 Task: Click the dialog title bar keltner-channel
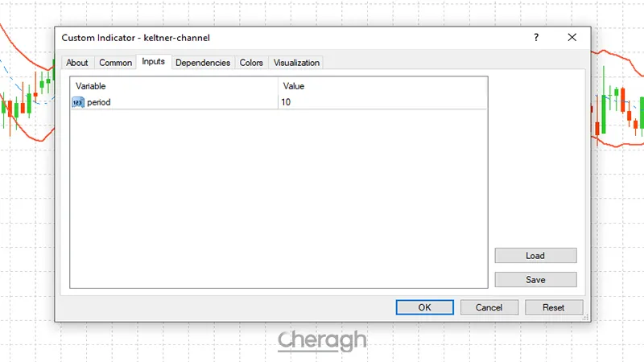click(242, 38)
